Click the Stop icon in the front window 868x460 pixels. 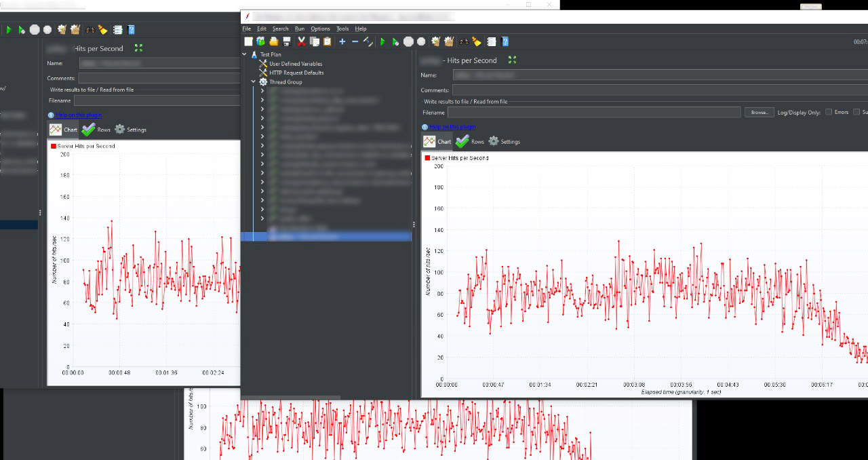tap(408, 41)
